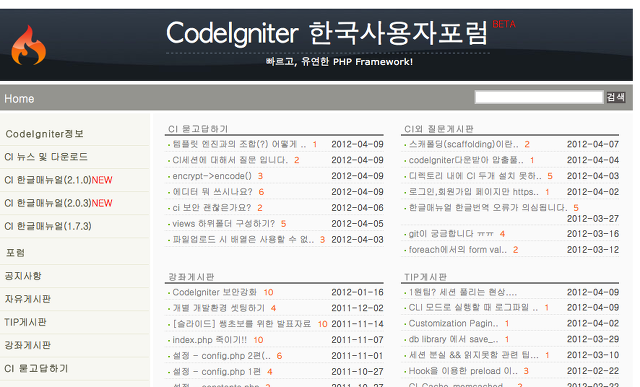Click the Home menu item

click(x=19, y=98)
